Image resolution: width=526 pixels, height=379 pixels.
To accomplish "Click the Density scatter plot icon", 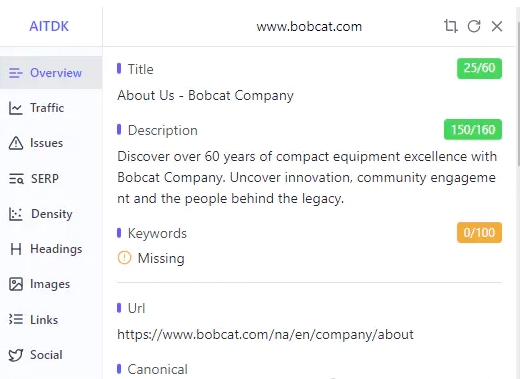I will pyautogui.click(x=16, y=214).
